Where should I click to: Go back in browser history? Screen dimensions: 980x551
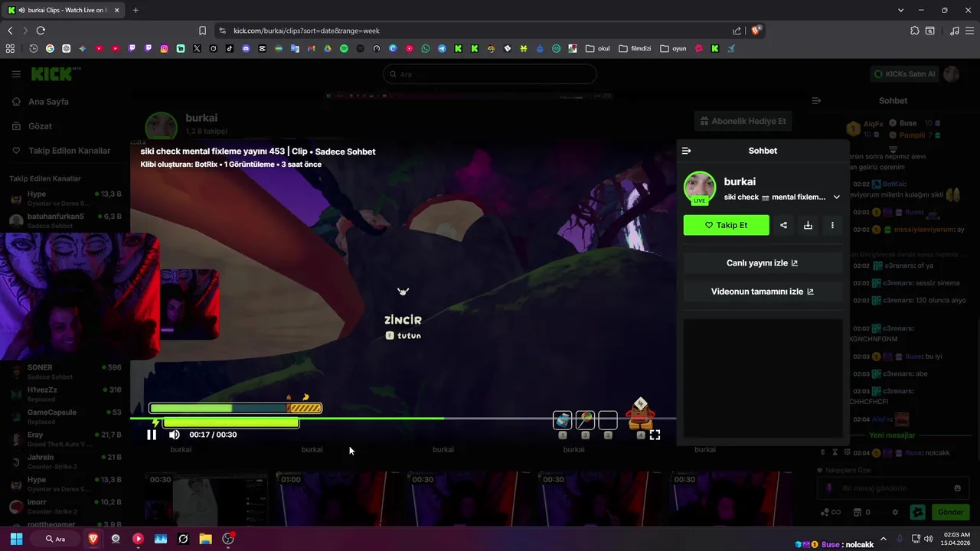click(x=10, y=31)
